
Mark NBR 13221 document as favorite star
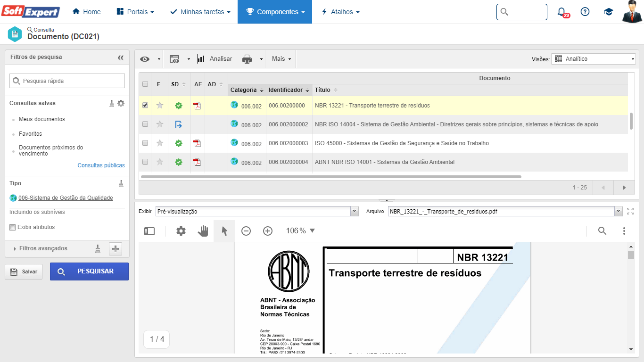(160, 106)
